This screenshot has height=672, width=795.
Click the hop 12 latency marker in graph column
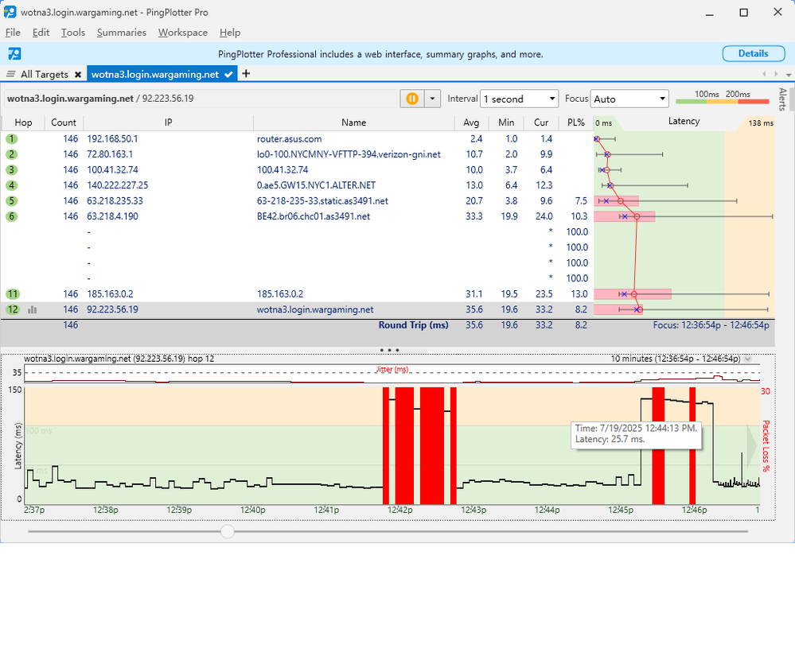coord(639,309)
